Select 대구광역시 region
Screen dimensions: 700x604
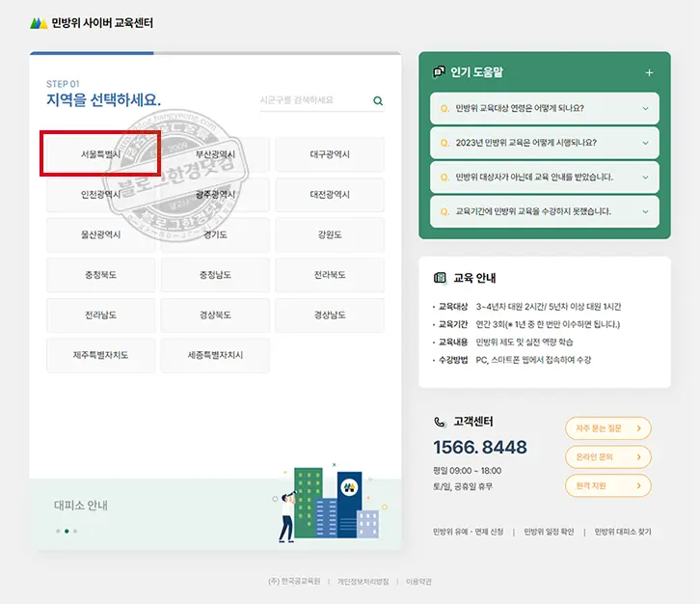[330, 154]
